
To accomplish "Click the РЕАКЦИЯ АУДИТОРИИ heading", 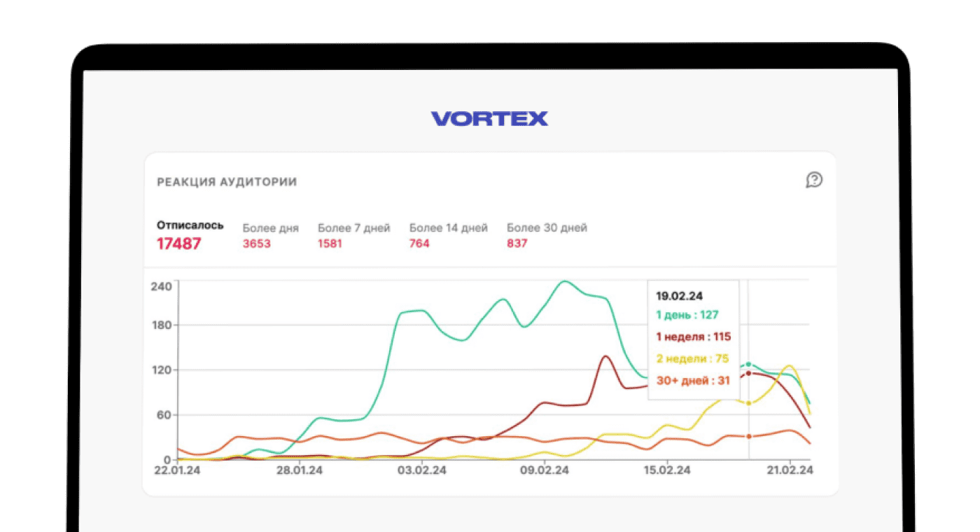I will tap(227, 182).
